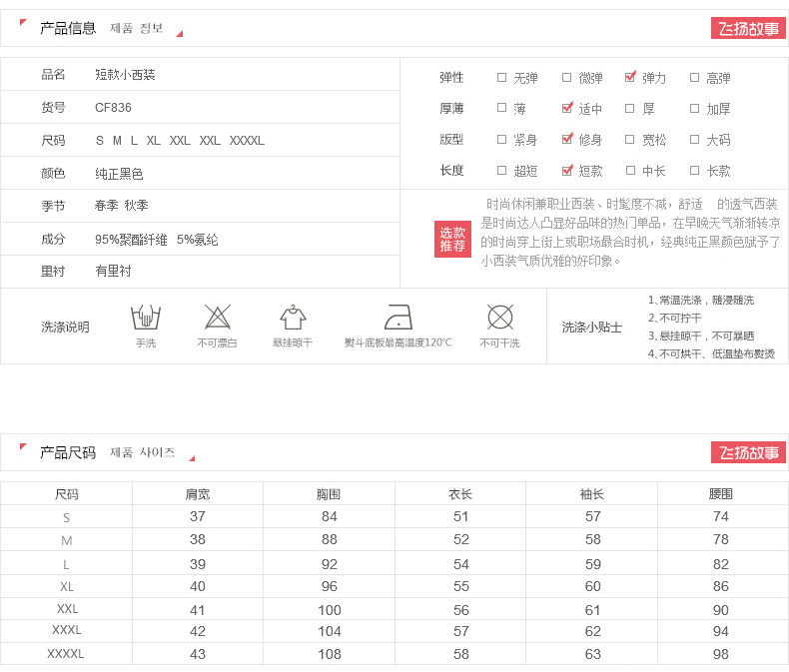Click the 弹性 row label

[451, 78]
